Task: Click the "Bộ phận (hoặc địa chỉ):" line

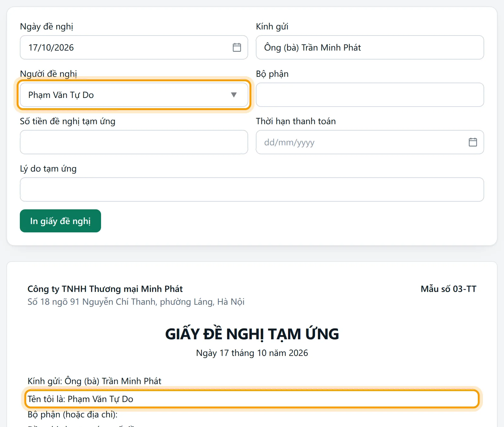Action: click(x=73, y=414)
